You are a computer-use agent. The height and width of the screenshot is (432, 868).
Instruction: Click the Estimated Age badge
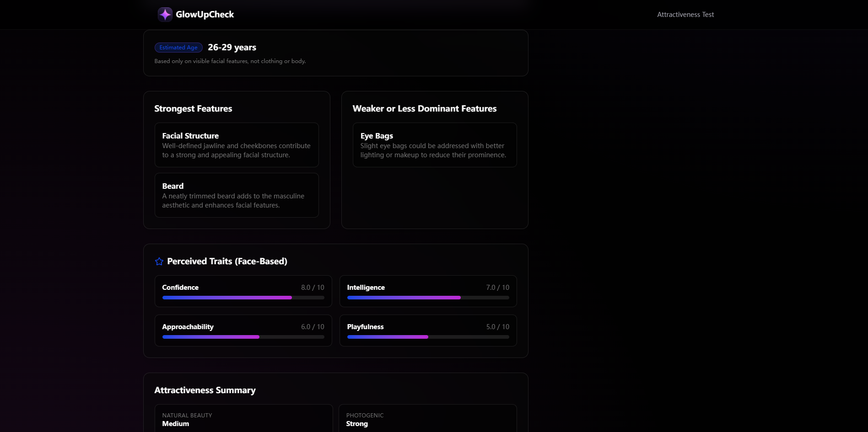[x=178, y=47]
